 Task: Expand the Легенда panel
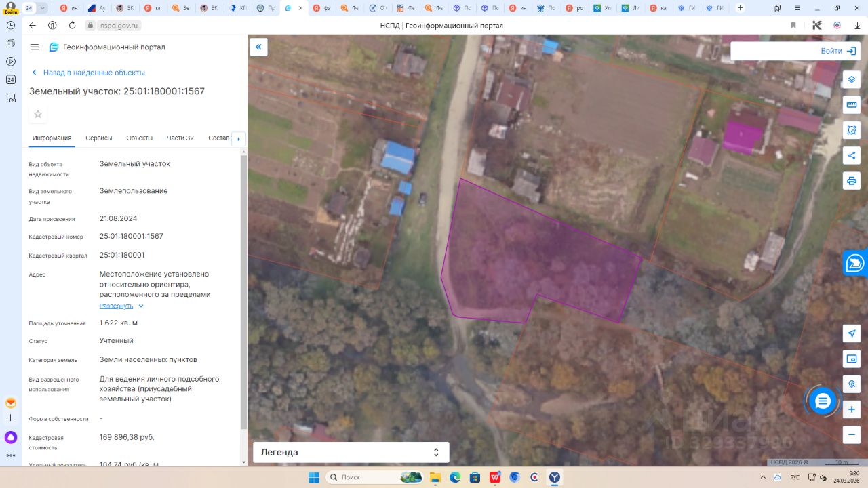351,452
